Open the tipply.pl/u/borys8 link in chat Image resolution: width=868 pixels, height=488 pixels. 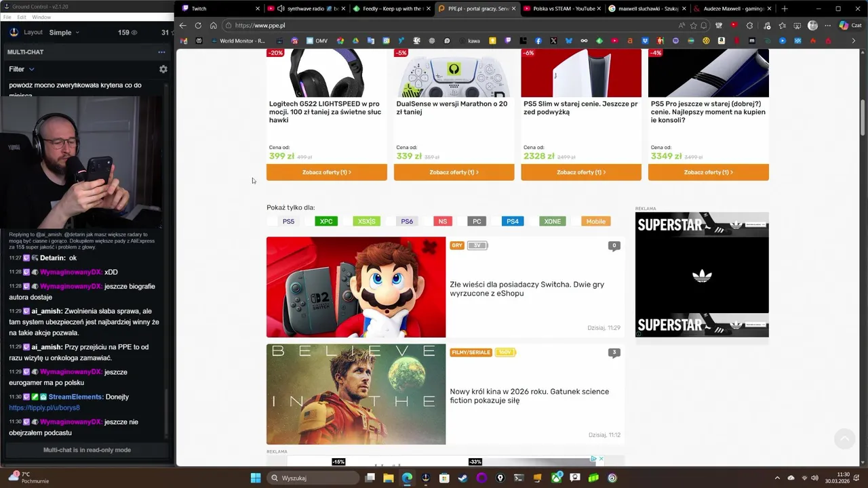point(44,408)
